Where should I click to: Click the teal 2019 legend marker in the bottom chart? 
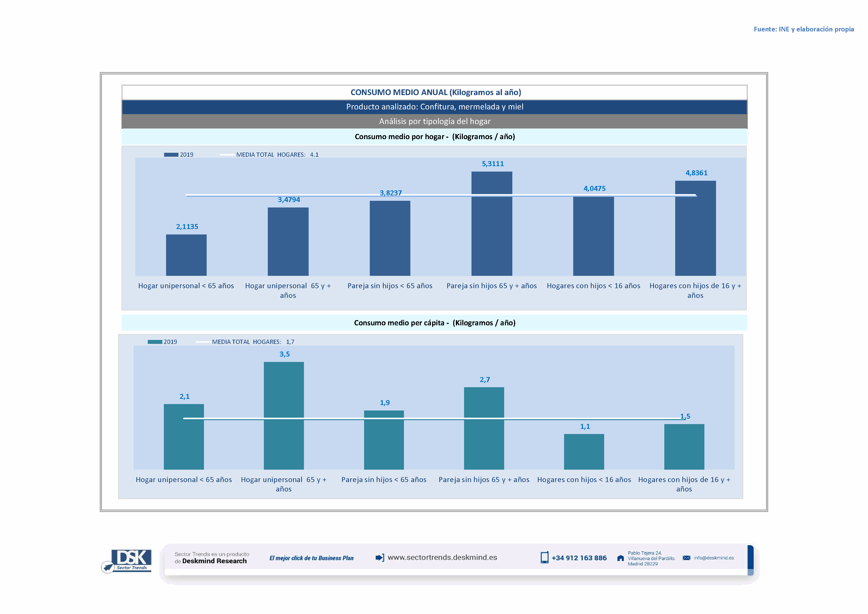coord(155,342)
